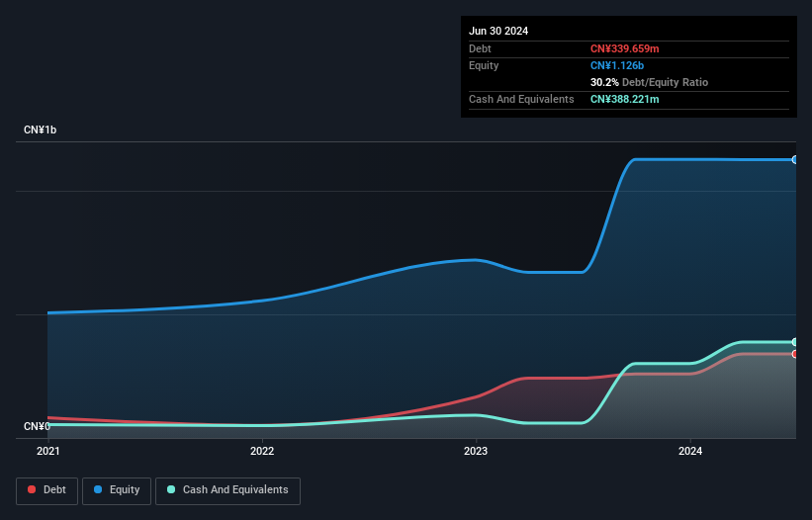Click the Debt row label in tooltip
812x520 pixels.
pos(480,48)
